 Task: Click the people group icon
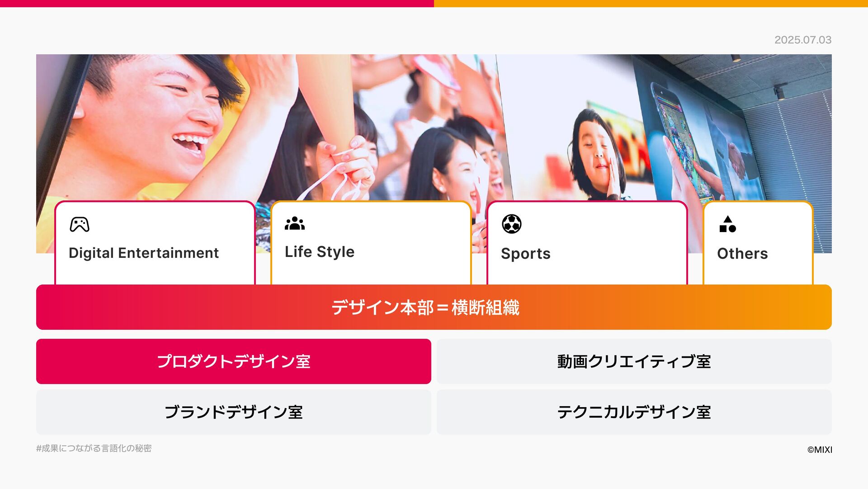(x=295, y=223)
